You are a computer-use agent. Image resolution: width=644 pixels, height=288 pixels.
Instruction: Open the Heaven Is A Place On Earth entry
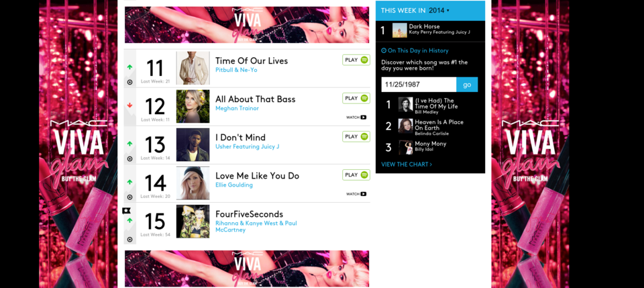(439, 128)
